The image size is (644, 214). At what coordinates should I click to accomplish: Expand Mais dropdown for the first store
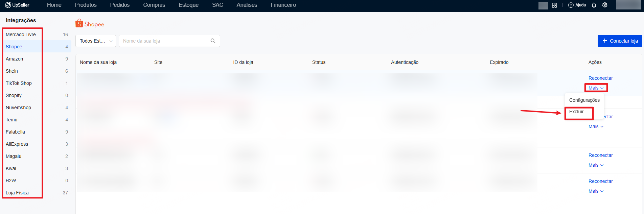[596, 88]
